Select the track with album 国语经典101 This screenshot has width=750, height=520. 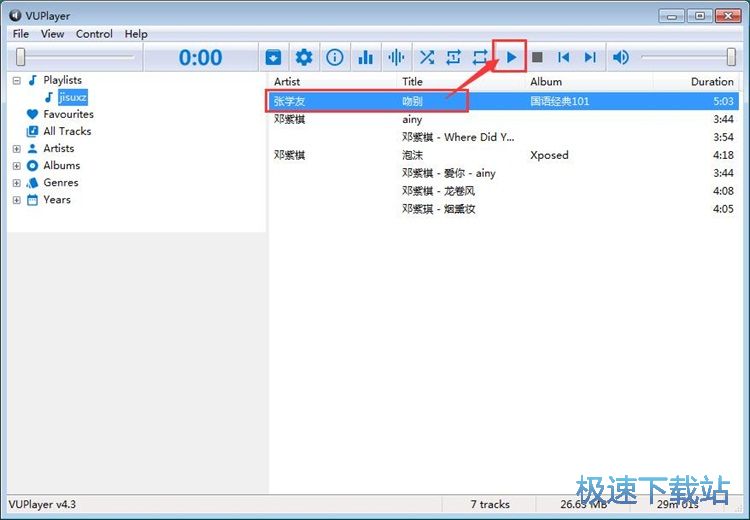pos(504,101)
